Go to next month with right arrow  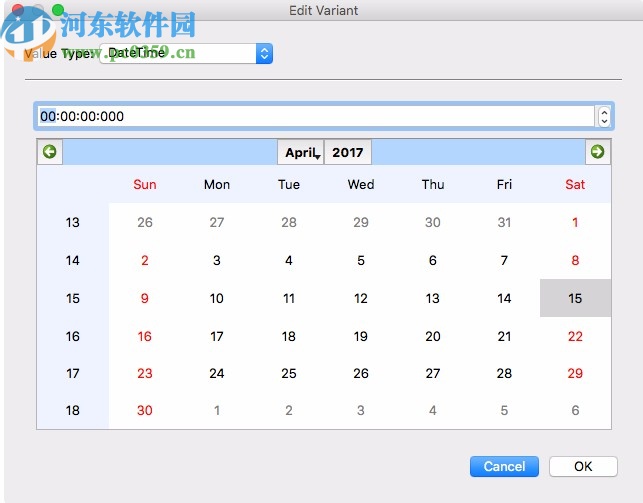coord(597,152)
